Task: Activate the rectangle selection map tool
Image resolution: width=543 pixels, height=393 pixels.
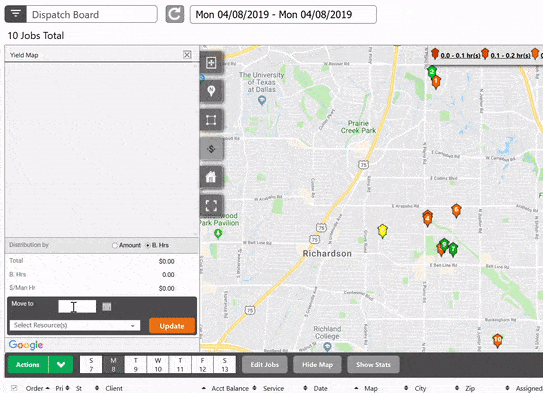Action: pyautogui.click(x=211, y=120)
